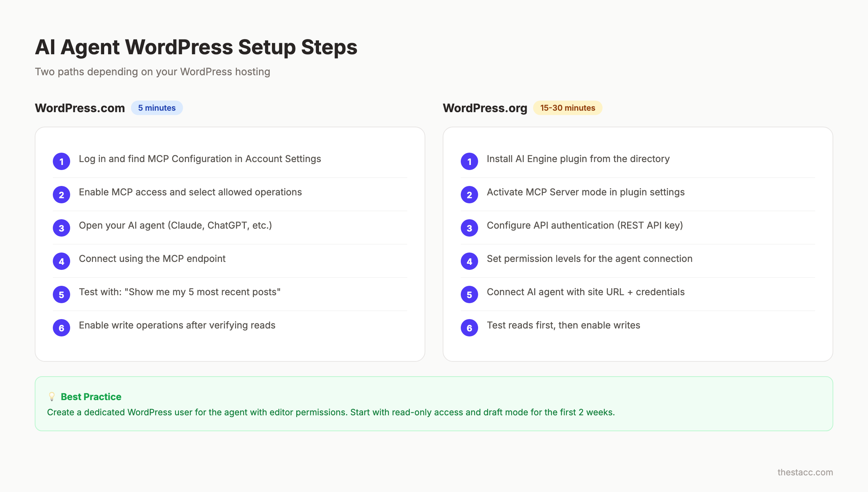
Task: Select the 15-30 minutes time badge
Action: (567, 107)
